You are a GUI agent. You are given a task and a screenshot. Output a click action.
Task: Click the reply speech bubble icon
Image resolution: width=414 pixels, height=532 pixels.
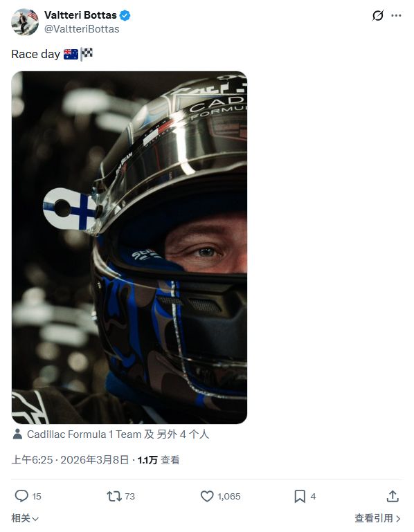point(21,496)
